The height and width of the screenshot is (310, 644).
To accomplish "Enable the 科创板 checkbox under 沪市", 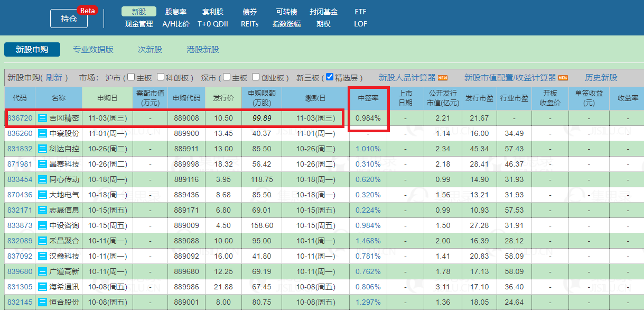I will (x=161, y=77).
